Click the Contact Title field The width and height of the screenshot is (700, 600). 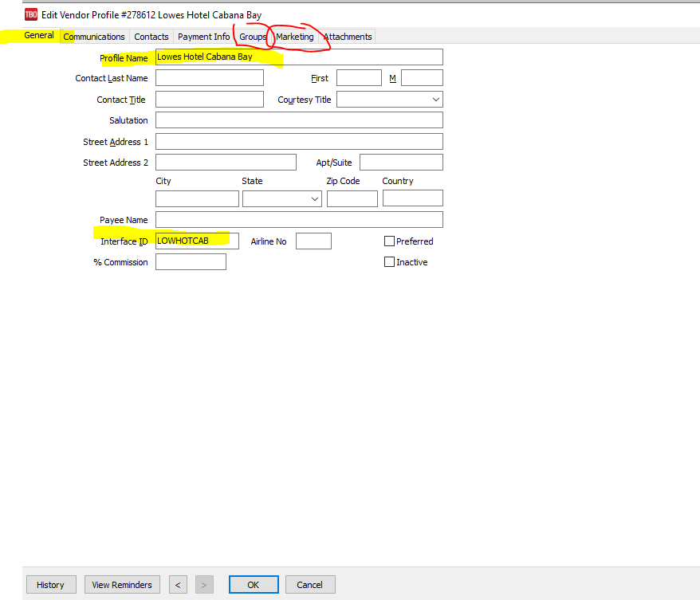point(210,99)
